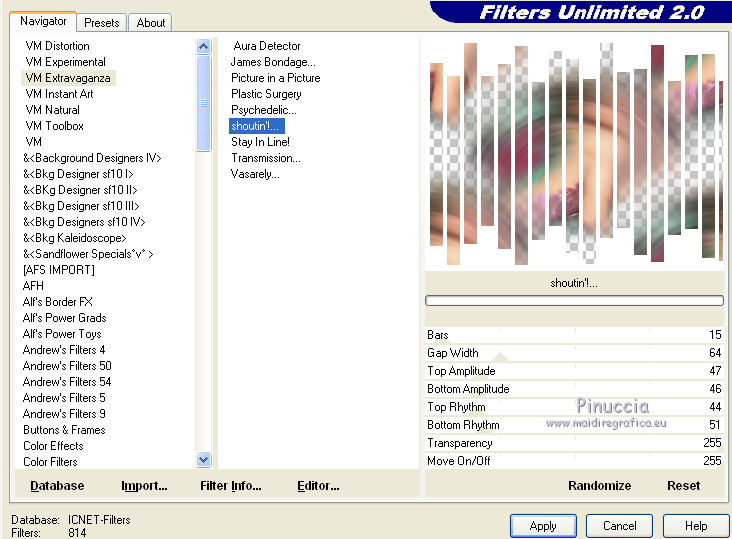Adjust the Transparency slider
The width and height of the screenshot is (732, 539).
574,442
